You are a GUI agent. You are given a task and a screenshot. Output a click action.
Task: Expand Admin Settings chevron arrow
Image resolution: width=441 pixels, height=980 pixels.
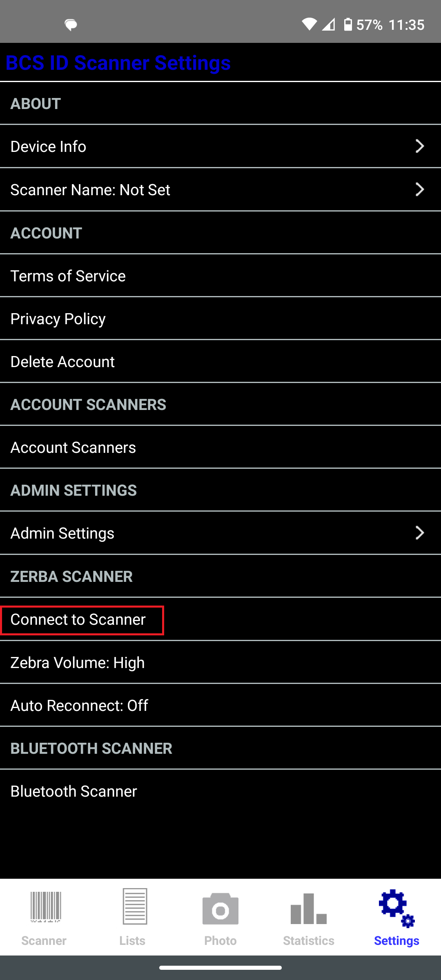(419, 533)
